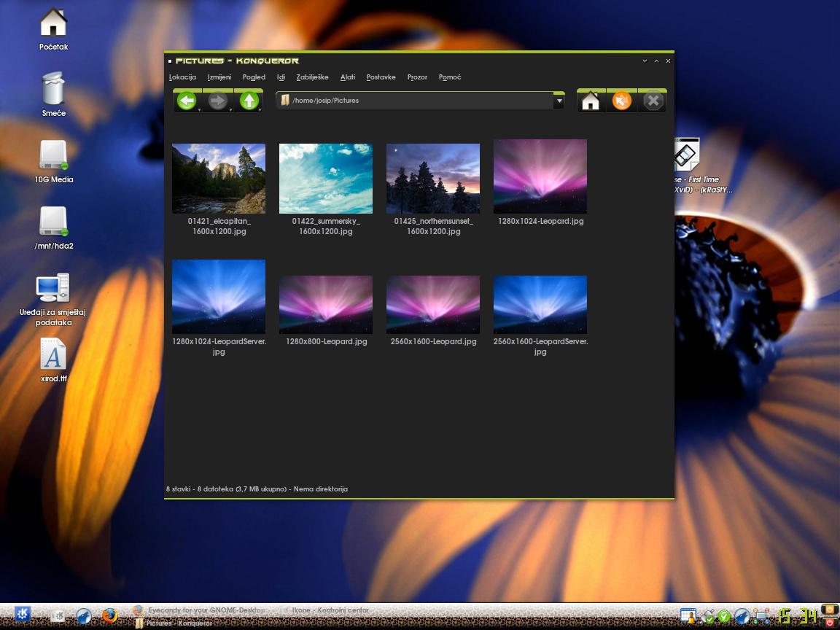Click the grey K desktop icon in panel
This screenshot has width=840, height=630.
[58, 616]
